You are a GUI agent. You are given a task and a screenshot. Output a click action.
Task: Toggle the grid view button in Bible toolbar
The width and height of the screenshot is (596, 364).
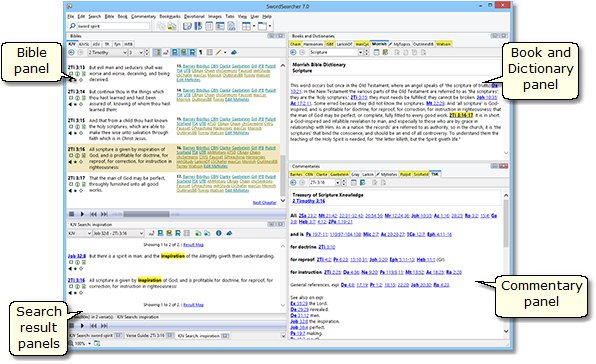pos(209,52)
